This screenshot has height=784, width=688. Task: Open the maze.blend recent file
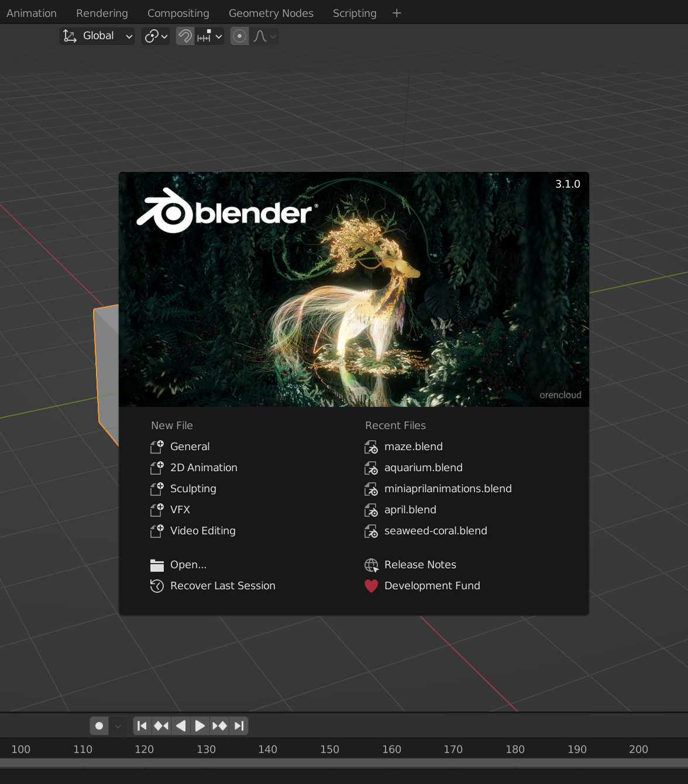[x=413, y=447]
